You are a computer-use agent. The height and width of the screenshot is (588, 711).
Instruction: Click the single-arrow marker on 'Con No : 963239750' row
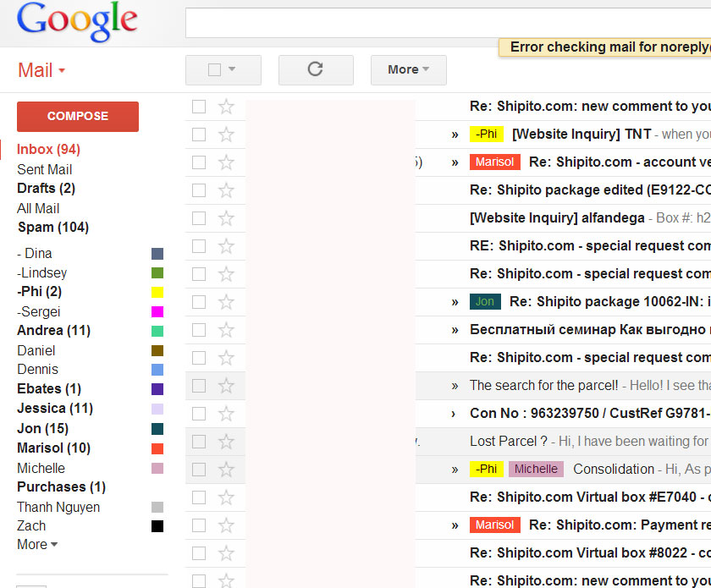[454, 414]
